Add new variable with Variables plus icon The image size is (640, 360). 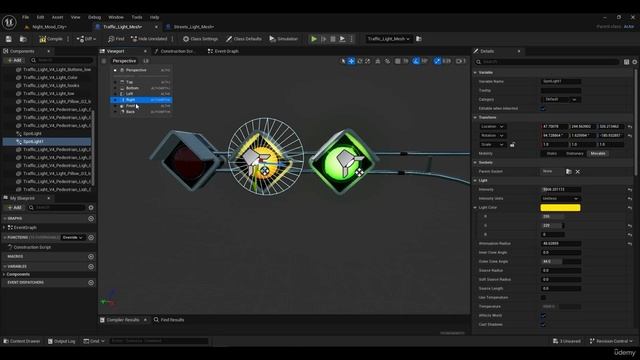91,267
